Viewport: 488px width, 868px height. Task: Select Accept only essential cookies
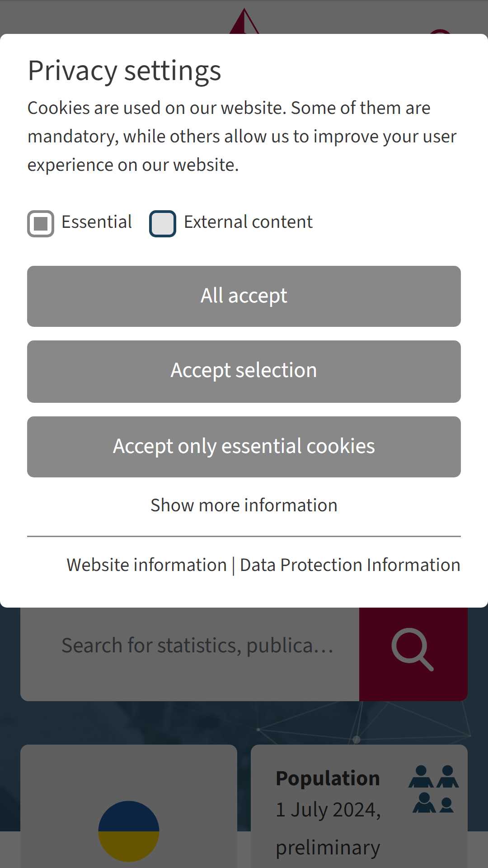(x=244, y=447)
